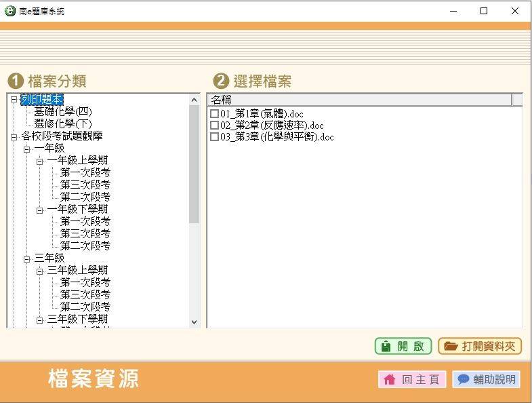532x403 pixels.
Task: Open the selected file with 開啟 button
Action: 403,346
